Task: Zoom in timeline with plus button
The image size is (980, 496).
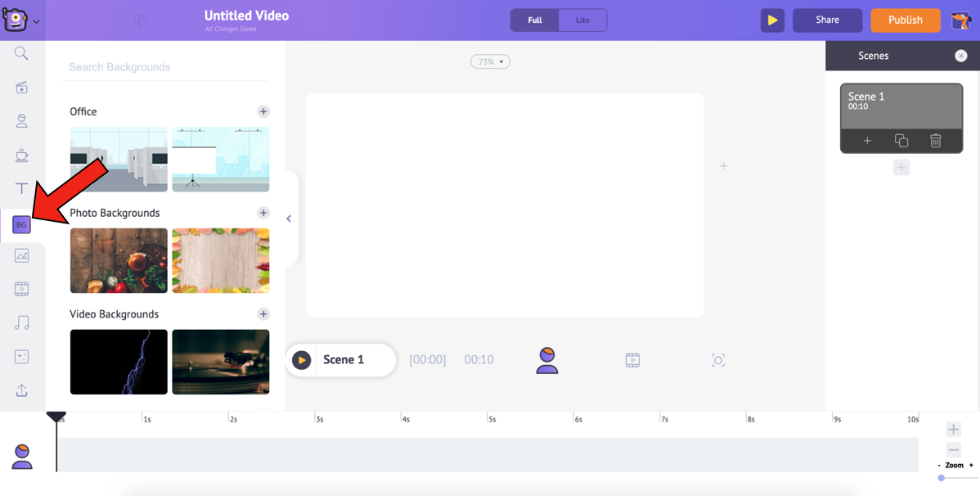Action: click(953, 429)
